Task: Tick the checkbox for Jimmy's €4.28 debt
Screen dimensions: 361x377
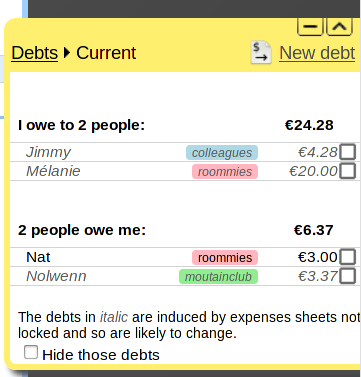Action: coord(348,152)
